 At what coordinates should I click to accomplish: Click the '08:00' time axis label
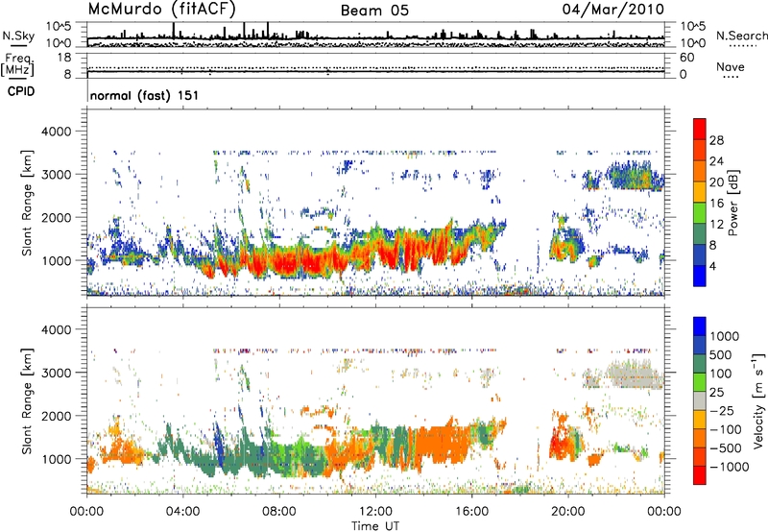(x=279, y=512)
